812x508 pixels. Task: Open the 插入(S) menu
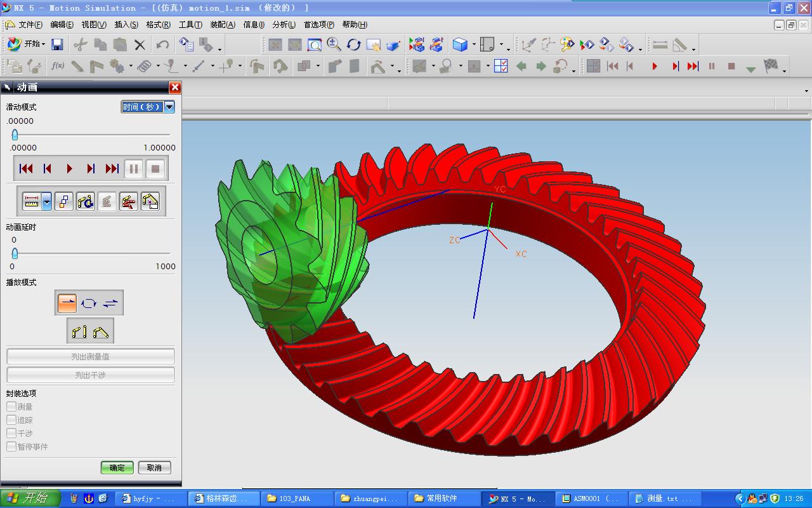point(126,25)
